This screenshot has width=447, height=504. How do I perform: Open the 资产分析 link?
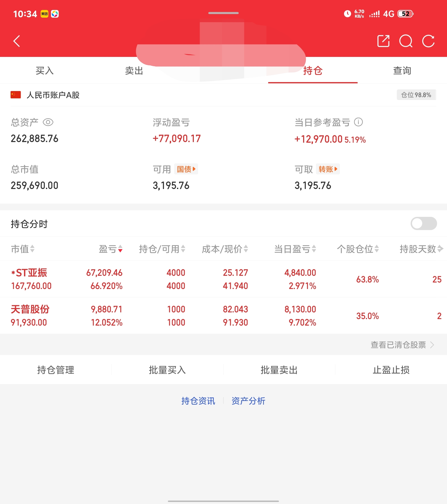pos(248,401)
